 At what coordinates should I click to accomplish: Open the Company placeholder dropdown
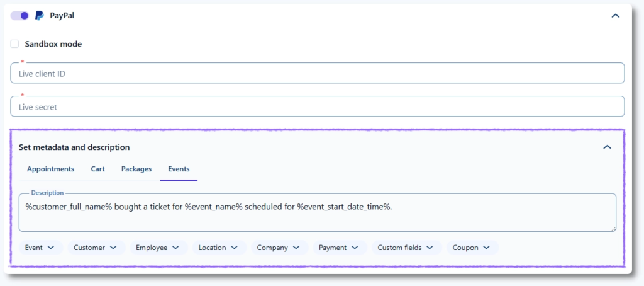[x=279, y=248]
